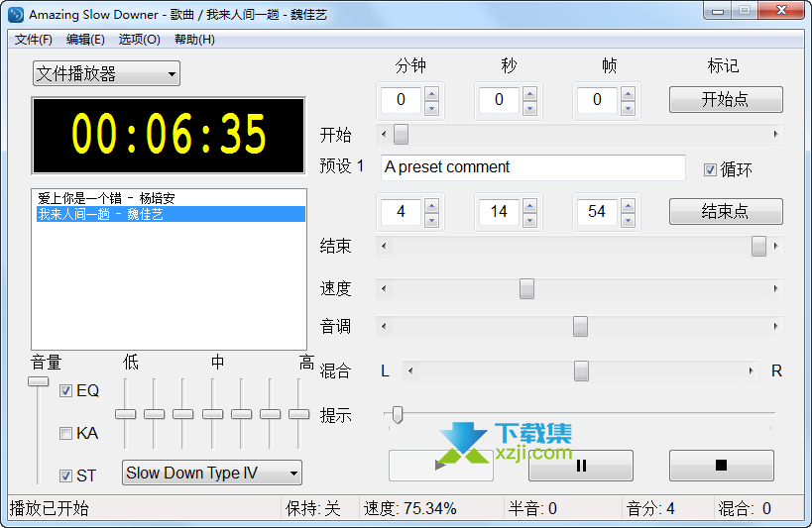Viewport: 812px width, 528px height.
Task: Decrease the end minutes spinner below 4
Action: coord(431,220)
